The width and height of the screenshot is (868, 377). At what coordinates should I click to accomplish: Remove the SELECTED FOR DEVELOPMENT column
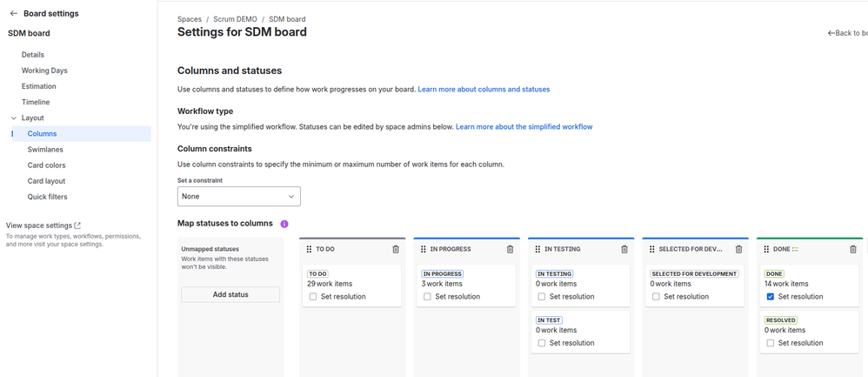(x=738, y=249)
